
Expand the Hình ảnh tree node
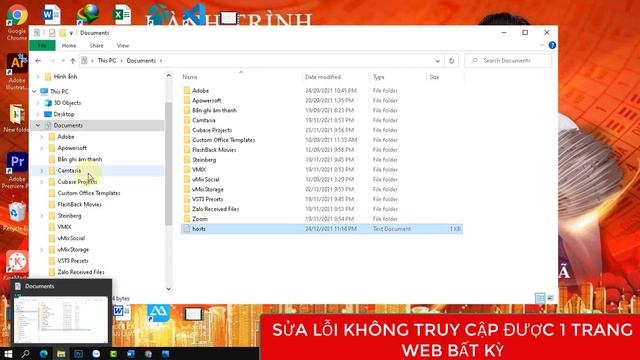(x=38, y=77)
